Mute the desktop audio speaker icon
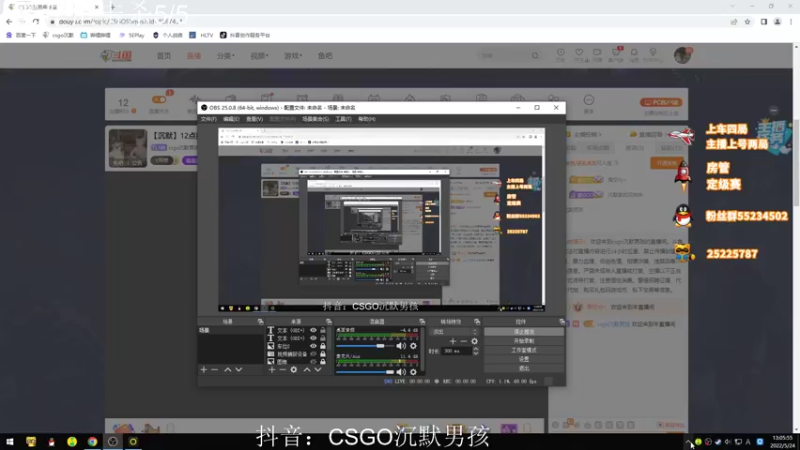Image resolution: width=800 pixels, height=450 pixels. (401, 346)
